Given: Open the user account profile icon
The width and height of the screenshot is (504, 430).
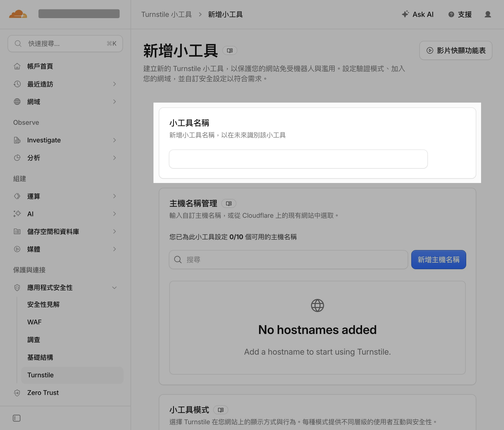Looking at the screenshot, I should [x=488, y=14].
